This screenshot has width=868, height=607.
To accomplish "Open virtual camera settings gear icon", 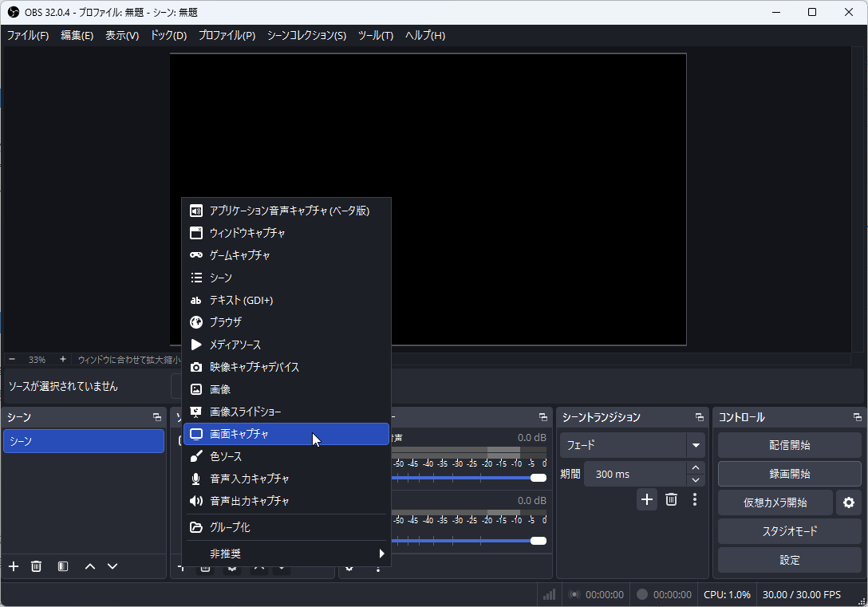I will (849, 503).
